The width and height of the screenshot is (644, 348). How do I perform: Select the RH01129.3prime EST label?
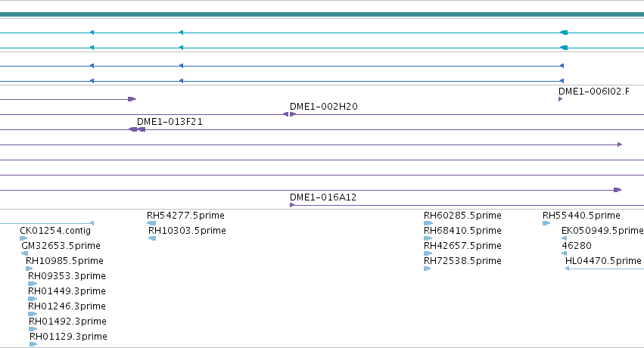click(x=68, y=337)
